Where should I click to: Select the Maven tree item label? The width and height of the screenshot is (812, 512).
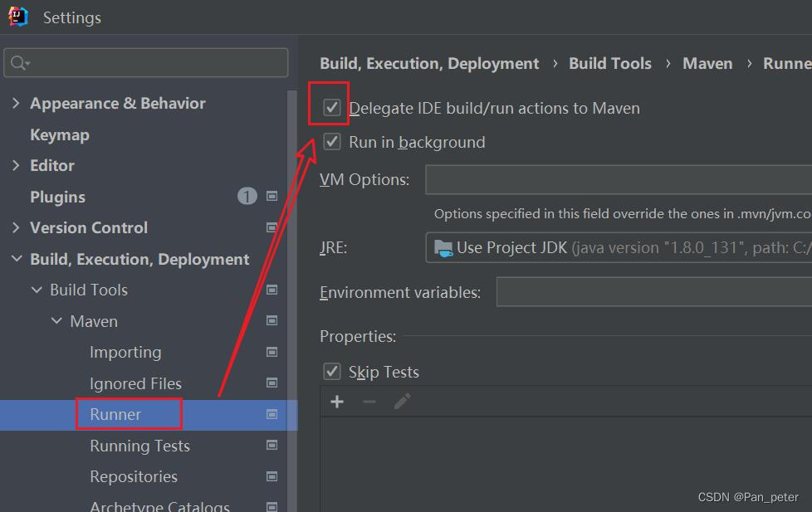(x=94, y=321)
